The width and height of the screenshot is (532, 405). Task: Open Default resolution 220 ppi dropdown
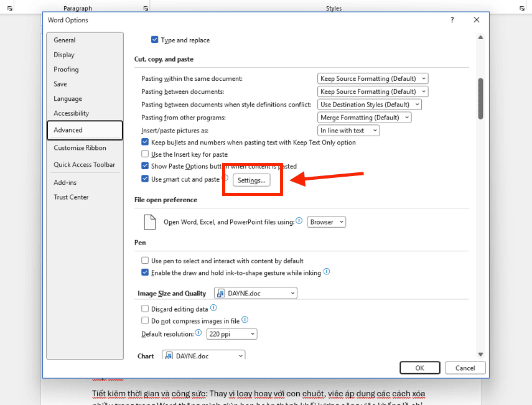click(231, 334)
